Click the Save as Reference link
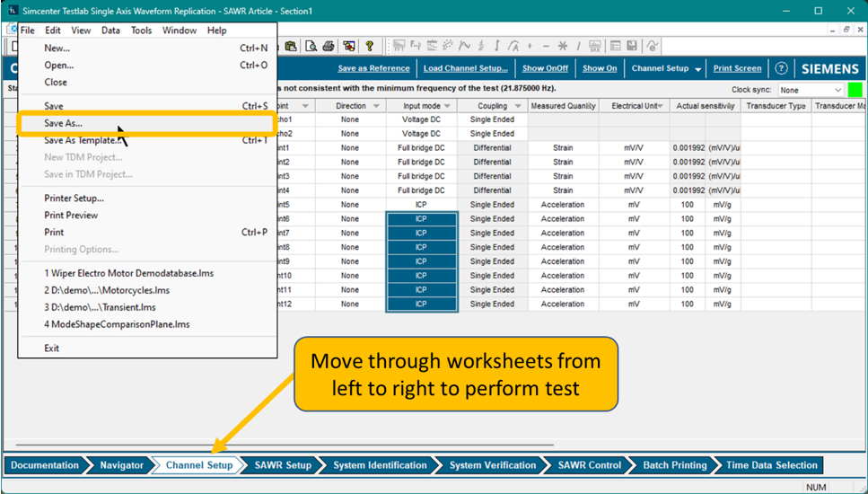Image resolution: width=868 pixels, height=494 pixels. (x=373, y=69)
